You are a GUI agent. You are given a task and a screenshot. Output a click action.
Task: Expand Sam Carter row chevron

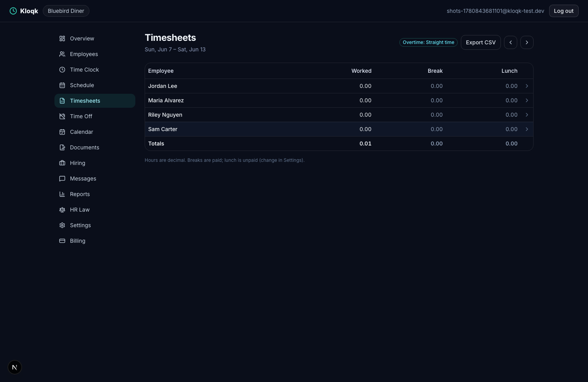[527, 129]
